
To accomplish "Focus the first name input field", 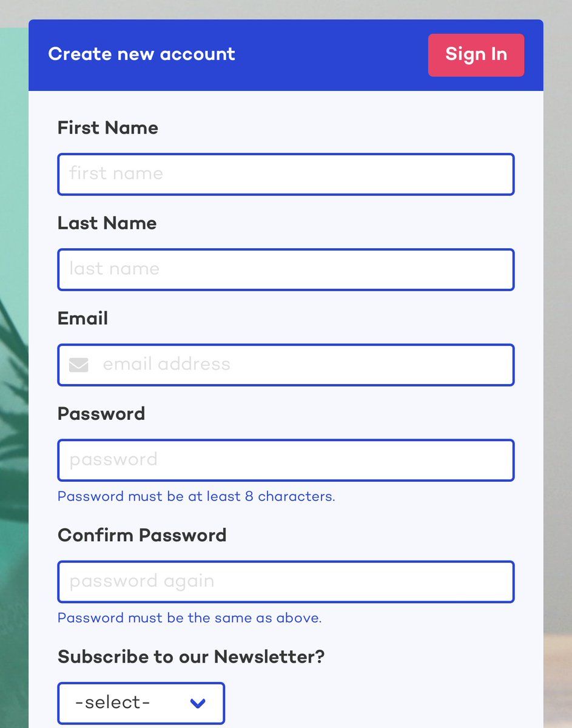I will (x=286, y=174).
